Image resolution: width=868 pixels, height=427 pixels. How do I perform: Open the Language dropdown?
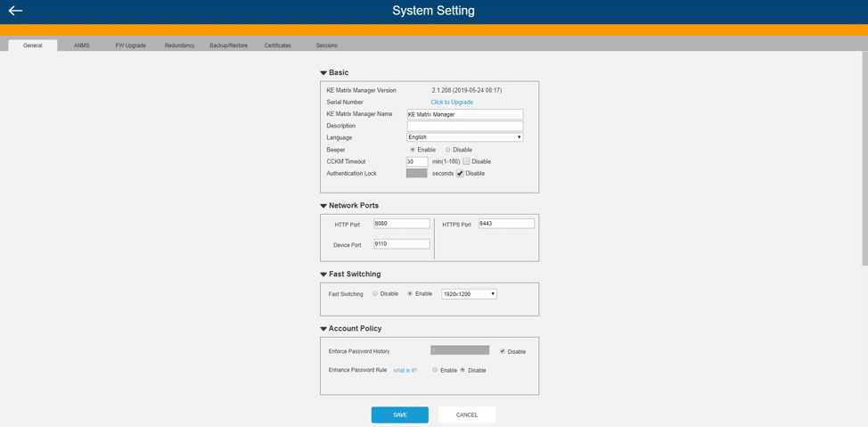[x=465, y=136]
